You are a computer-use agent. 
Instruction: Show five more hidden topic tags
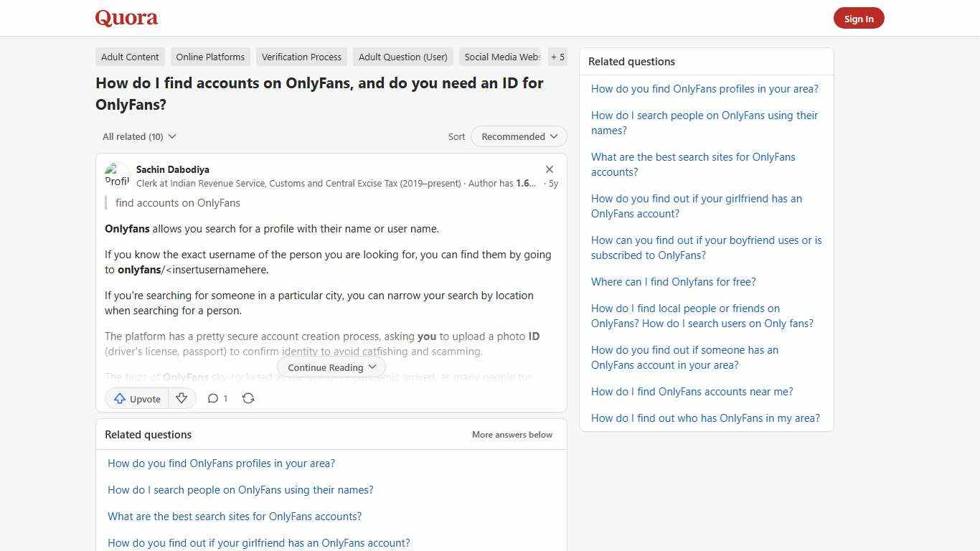point(557,57)
